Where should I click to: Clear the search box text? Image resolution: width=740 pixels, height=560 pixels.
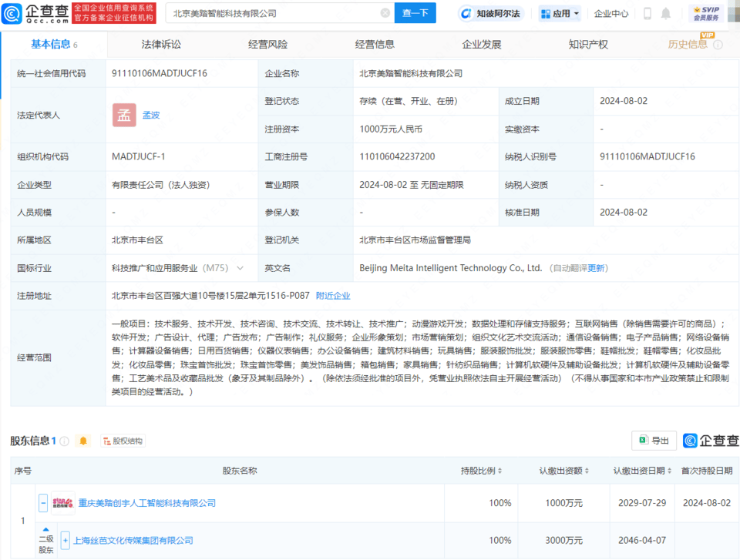click(385, 13)
